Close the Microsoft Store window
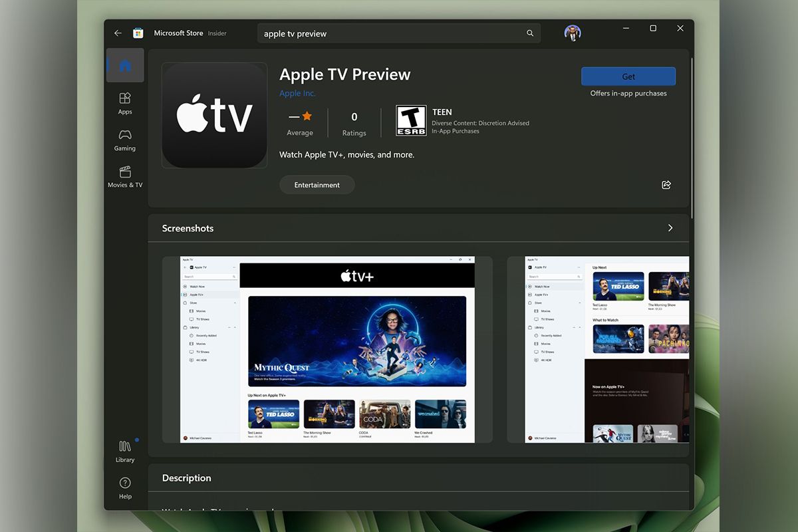 tap(680, 29)
